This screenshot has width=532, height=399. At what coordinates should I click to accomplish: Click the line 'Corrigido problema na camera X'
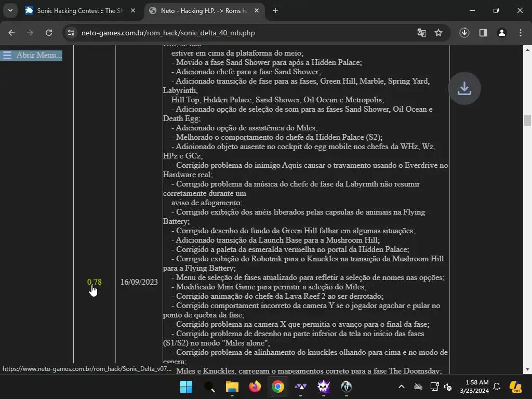coord(300,324)
